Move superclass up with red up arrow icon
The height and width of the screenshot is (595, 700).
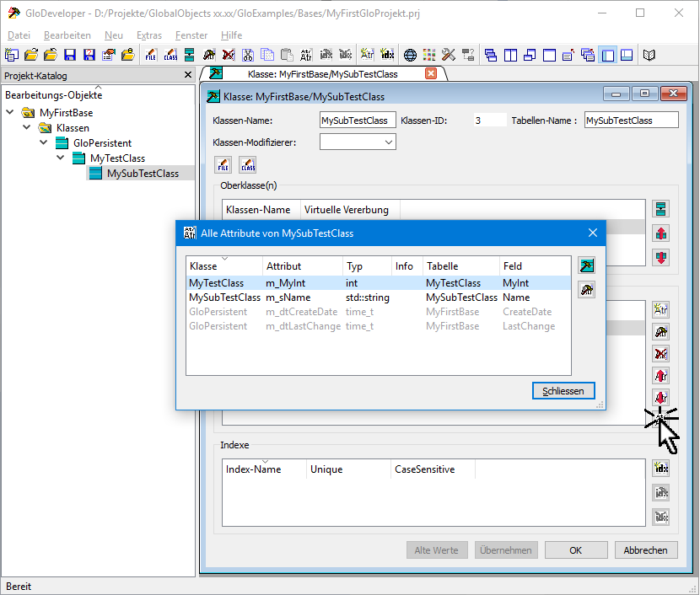tap(661, 233)
